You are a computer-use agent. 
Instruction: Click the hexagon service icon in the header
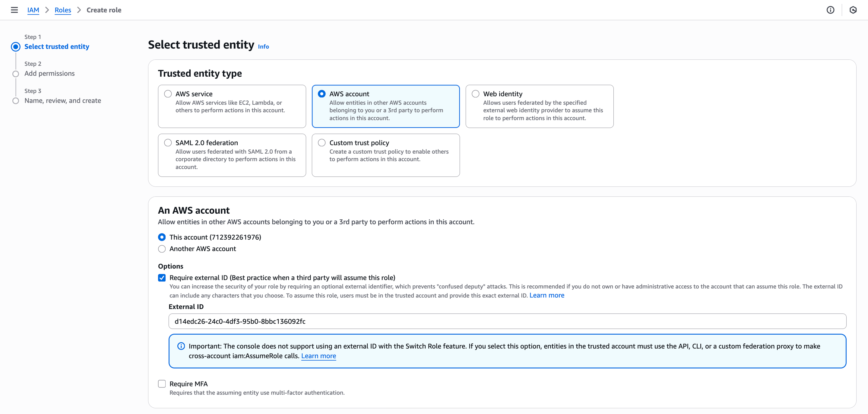click(x=853, y=10)
